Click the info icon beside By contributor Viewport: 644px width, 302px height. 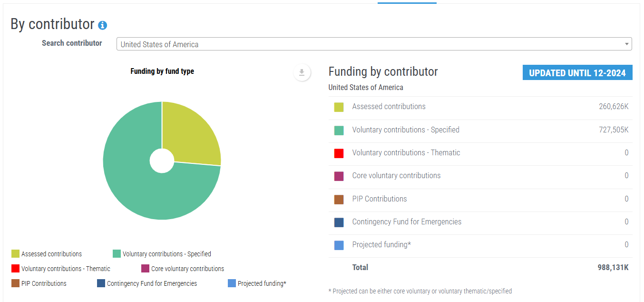tap(103, 25)
